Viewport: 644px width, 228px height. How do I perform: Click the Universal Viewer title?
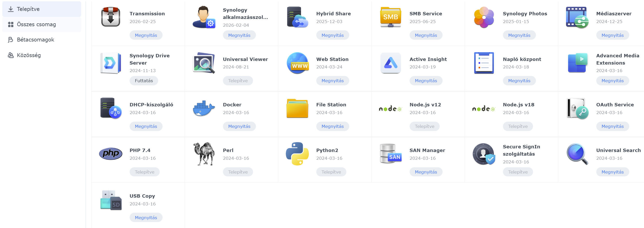coord(246,59)
